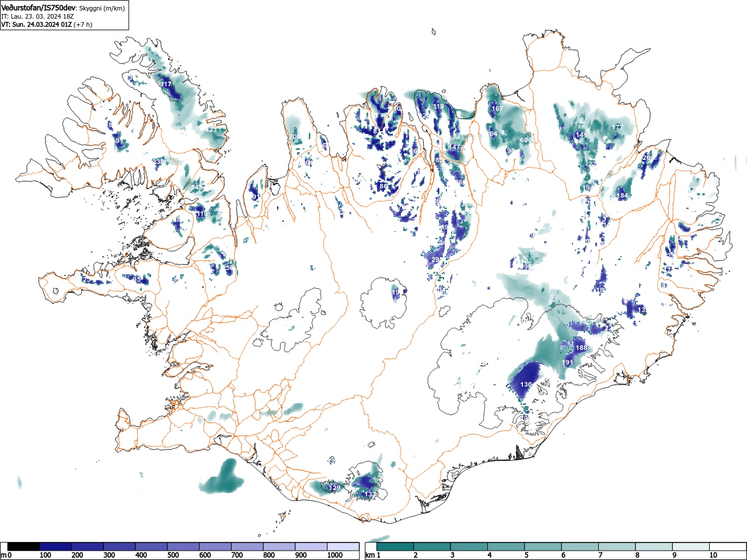Click the '500' tick label on m scale
The width and height of the screenshot is (747, 560).
coord(173,555)
